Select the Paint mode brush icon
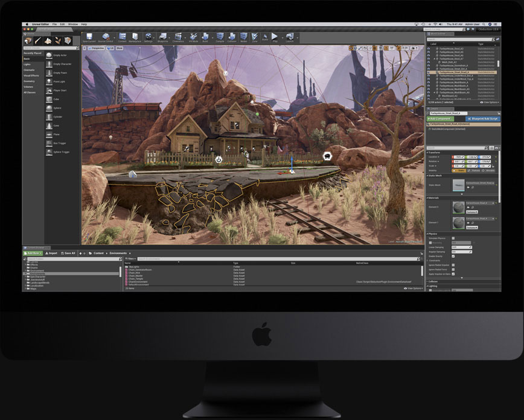 38,40
